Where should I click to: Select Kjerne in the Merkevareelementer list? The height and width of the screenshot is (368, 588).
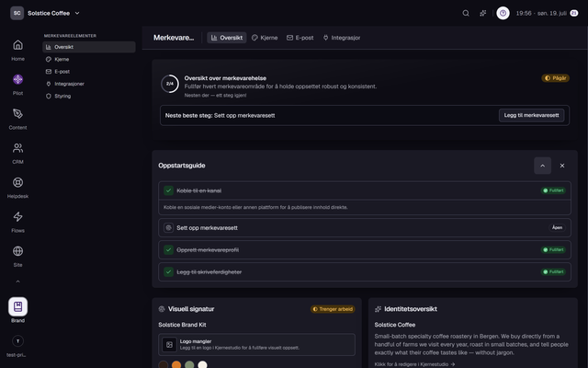pyautogui.click(x=89, y=59)
